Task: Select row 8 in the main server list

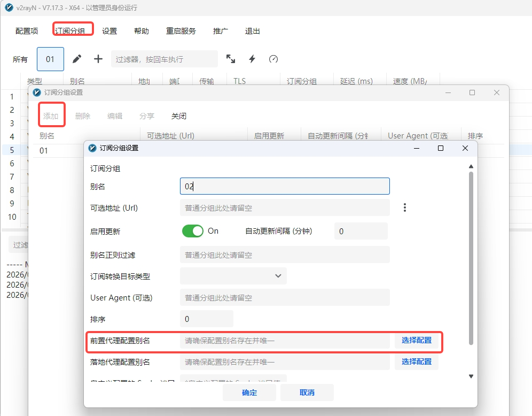Action: tap(12, 190)
